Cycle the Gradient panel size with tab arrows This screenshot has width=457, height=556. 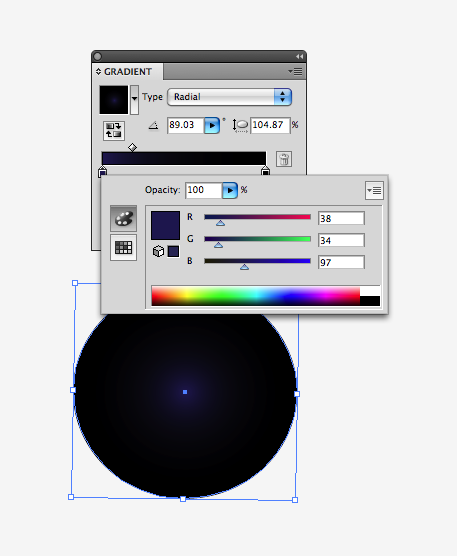click(98, 72)
